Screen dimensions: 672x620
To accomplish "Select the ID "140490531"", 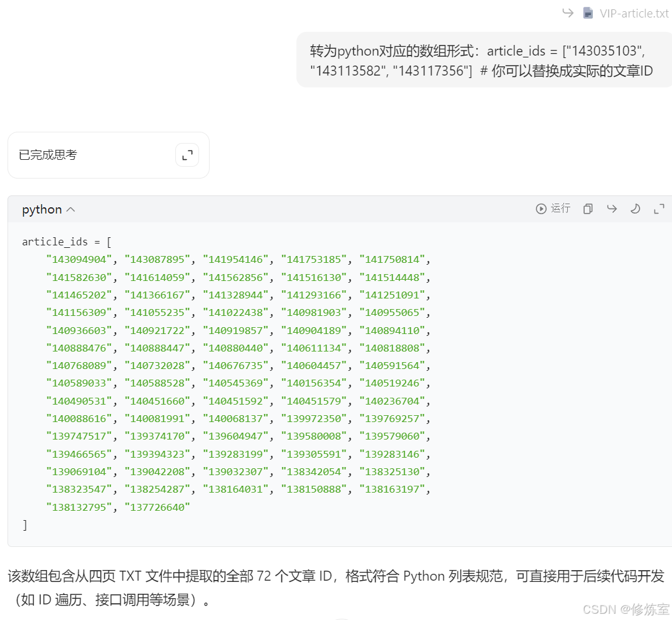I will point(79,401).
